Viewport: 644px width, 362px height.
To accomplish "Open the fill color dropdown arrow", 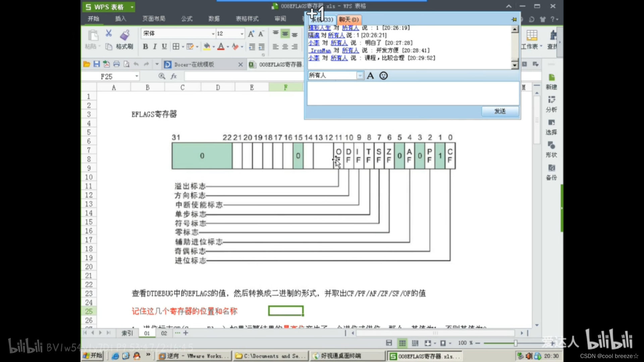I will click(214, 47).
